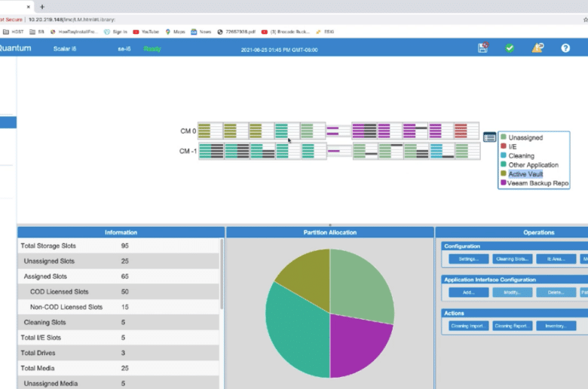Click the Unassigned green legend swatch
This screenshot has height=389, width=588.
[x=504, y=137]
